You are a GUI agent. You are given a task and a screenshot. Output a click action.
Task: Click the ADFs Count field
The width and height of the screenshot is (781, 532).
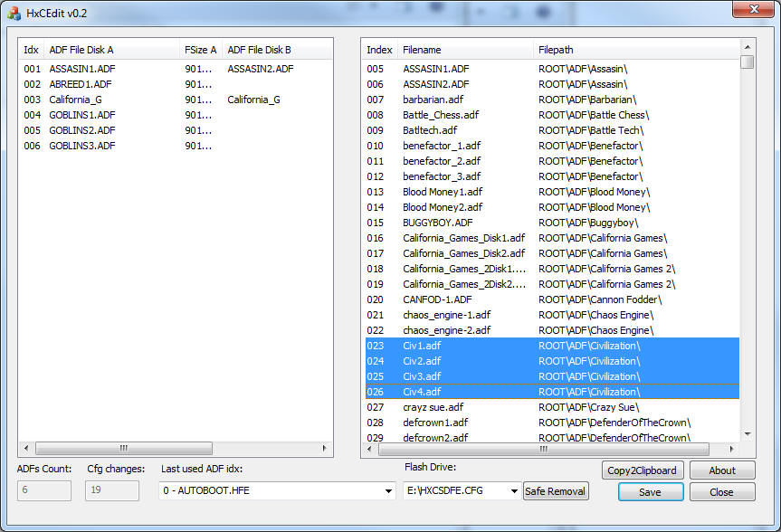coord(44,490)
